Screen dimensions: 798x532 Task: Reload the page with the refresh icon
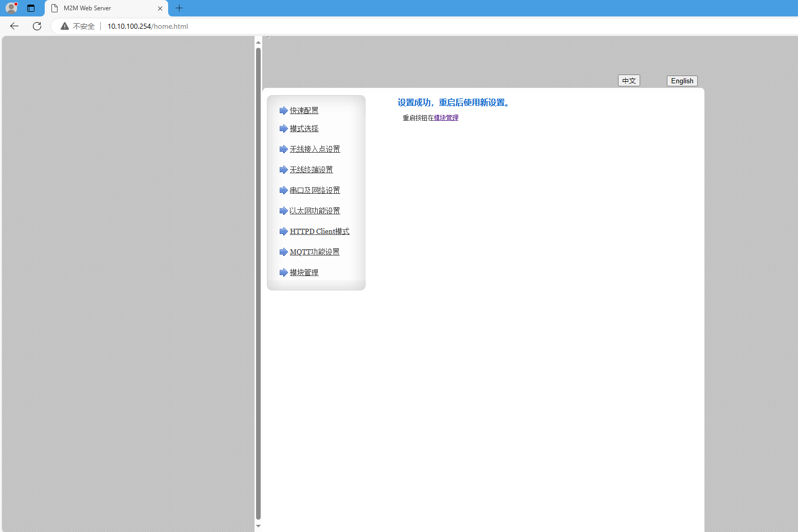coord(37,26)
